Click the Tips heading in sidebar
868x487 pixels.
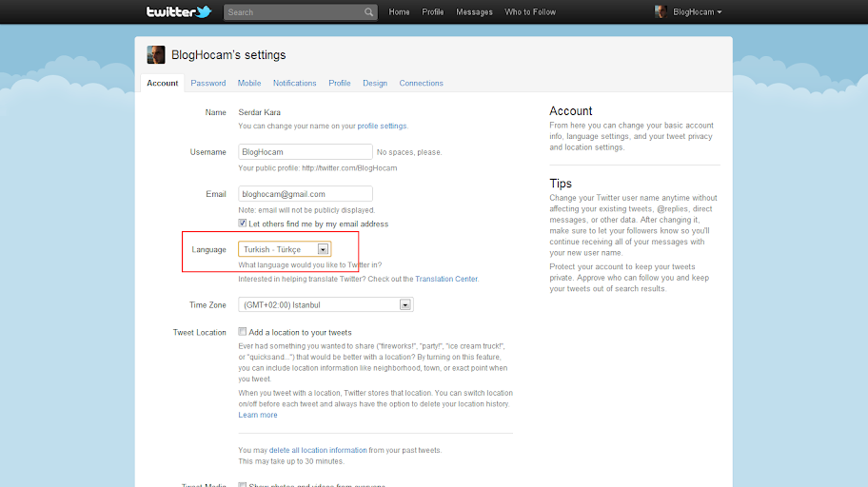pyautogui.click(x=561, y=184)
